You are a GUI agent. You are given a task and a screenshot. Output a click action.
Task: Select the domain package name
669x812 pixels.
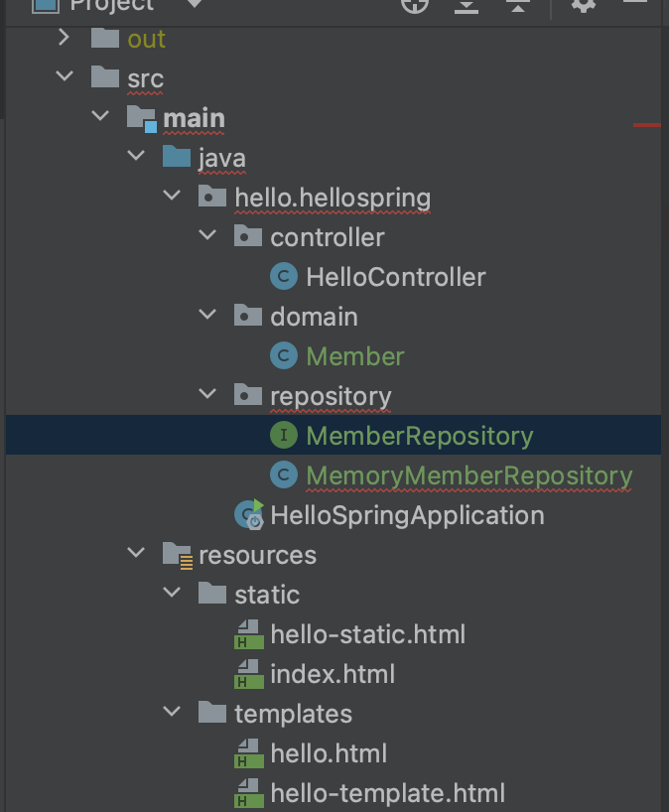tap(314, 317)
